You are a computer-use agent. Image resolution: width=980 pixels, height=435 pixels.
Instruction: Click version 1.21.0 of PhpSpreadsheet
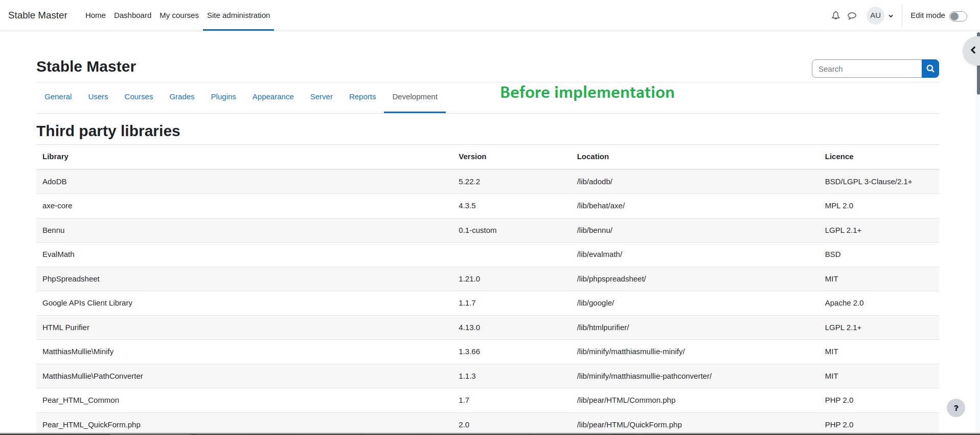[x=469, y=279]
